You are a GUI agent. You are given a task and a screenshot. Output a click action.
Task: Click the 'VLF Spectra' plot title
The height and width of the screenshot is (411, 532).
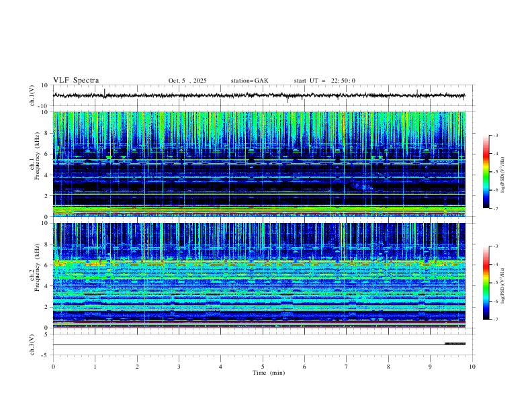[x=76, y=81]
